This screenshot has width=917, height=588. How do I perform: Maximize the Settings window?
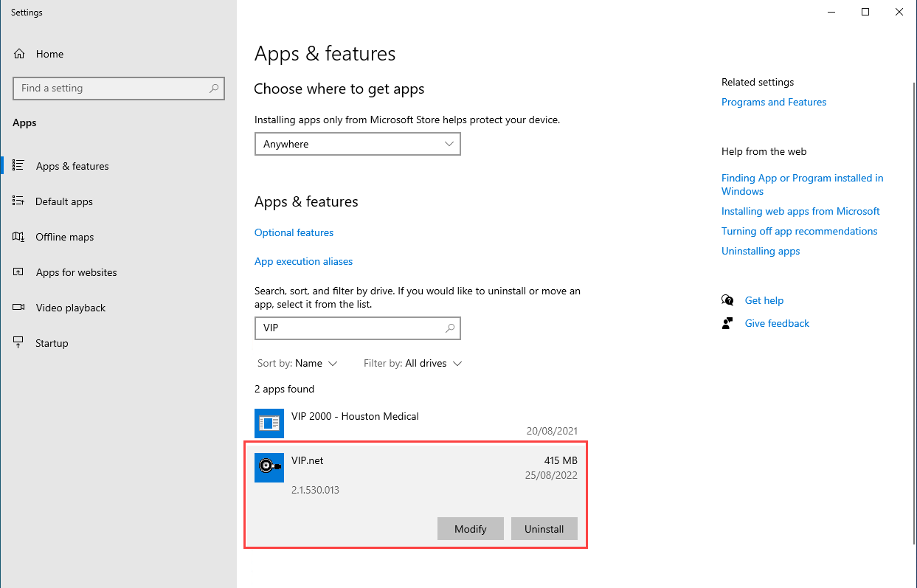tap(866, 12)
